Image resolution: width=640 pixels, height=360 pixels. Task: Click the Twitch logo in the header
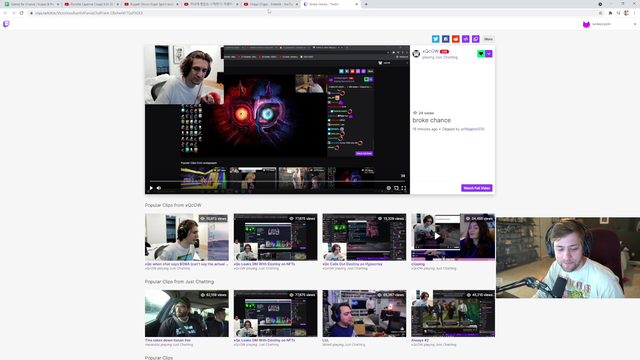[x=6, y=24]
